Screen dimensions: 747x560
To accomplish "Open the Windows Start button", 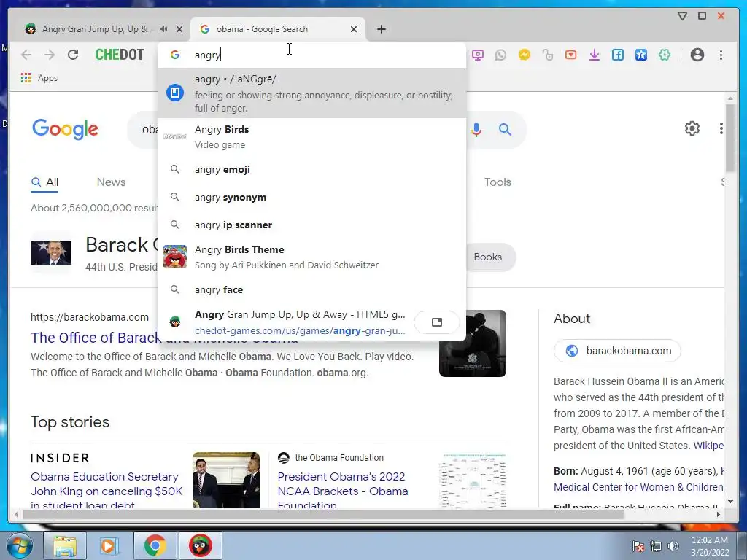I will click(20, 545).
